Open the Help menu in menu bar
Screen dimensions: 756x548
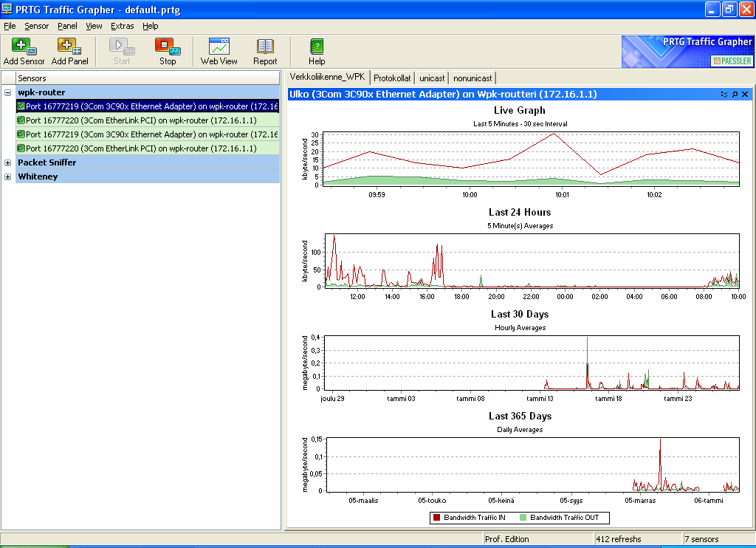coord(151,26)
